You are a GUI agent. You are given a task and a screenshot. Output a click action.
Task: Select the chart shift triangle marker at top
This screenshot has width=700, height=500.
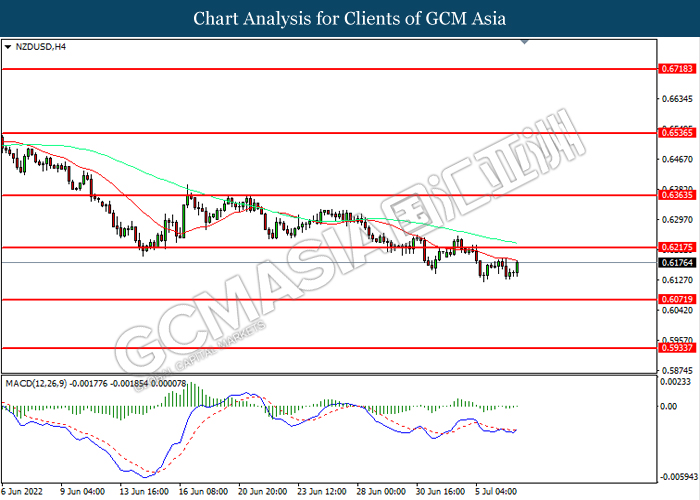tap(525, 42)
